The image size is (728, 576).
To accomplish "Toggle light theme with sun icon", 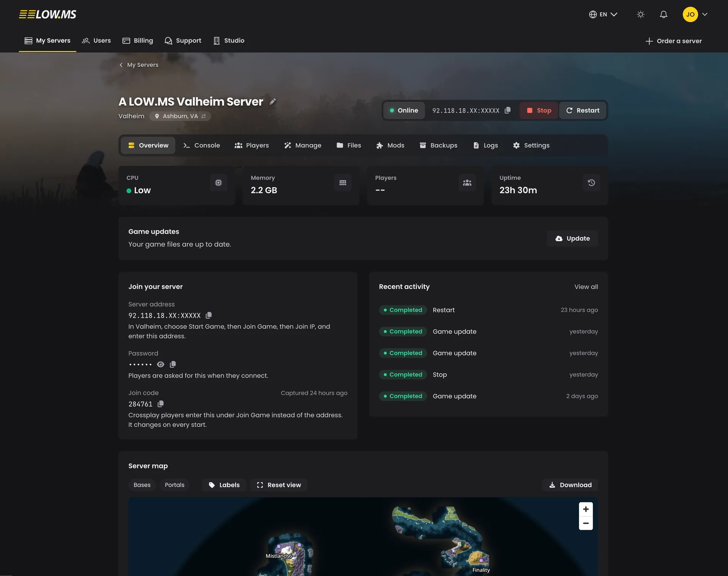I will point(640,14).
